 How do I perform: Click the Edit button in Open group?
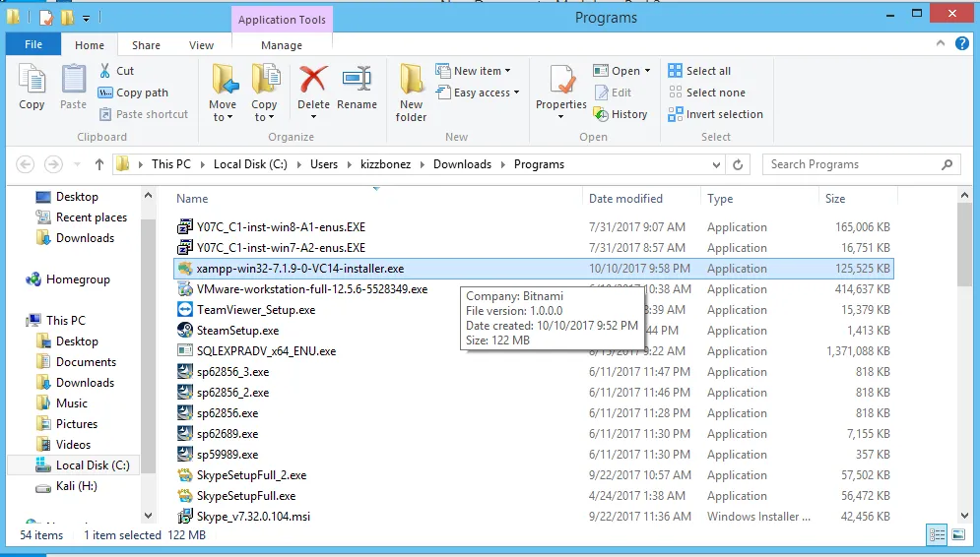614,93
